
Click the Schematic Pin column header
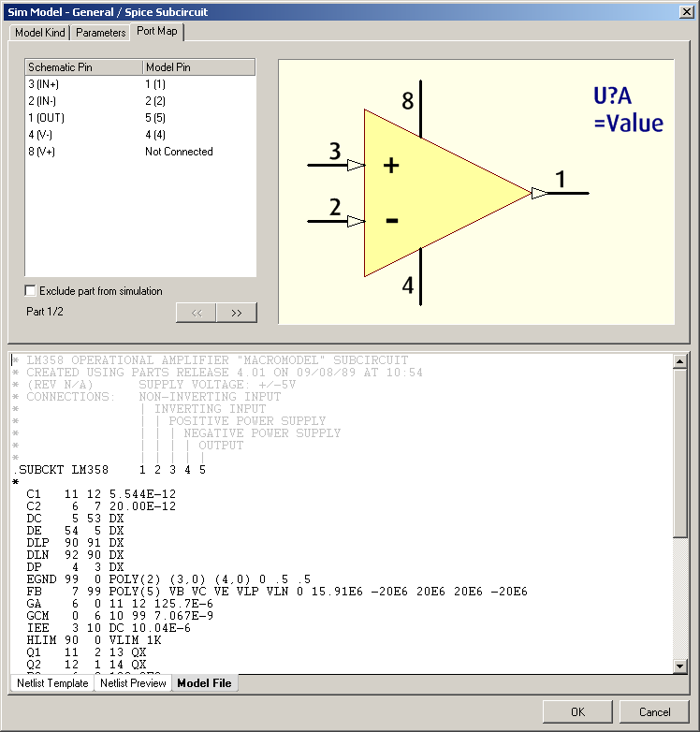pyautogui.click(x=83, y=67)
